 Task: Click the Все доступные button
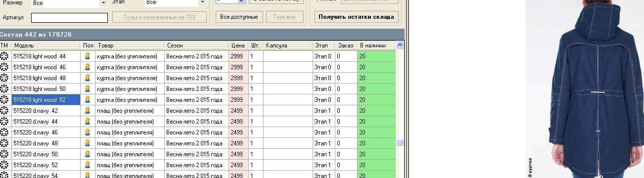pos(239,17)
